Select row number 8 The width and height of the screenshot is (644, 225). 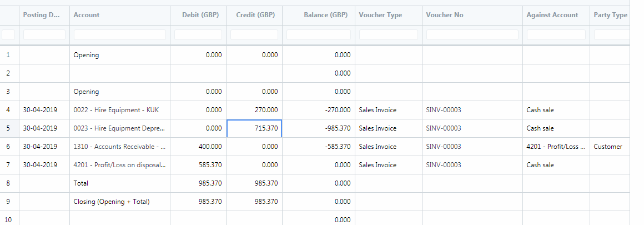click(9, 183)
